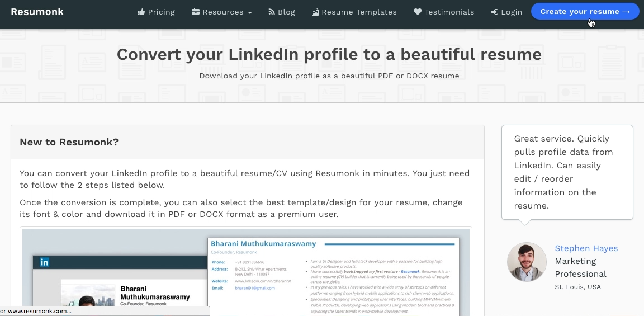Viewport: 644px width, 316px height.
Task: Open the Blog link in navigation
Action: click(x=282, y=12)
